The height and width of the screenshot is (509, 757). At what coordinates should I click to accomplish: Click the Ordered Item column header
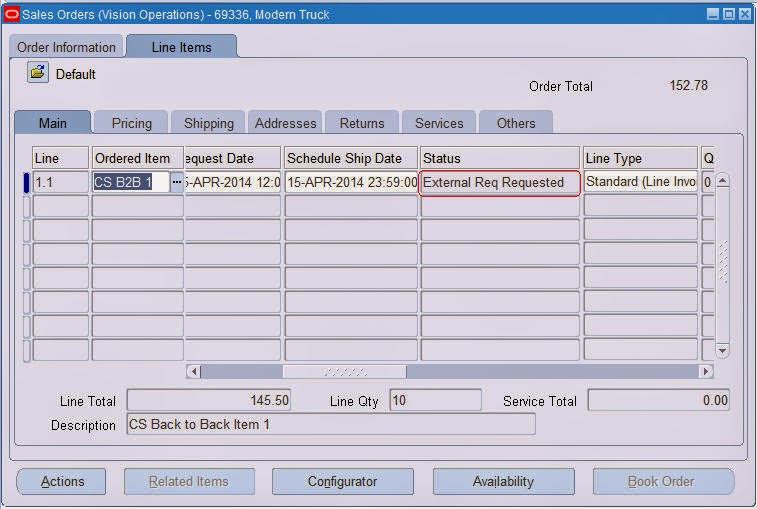(x=138, y=158)
